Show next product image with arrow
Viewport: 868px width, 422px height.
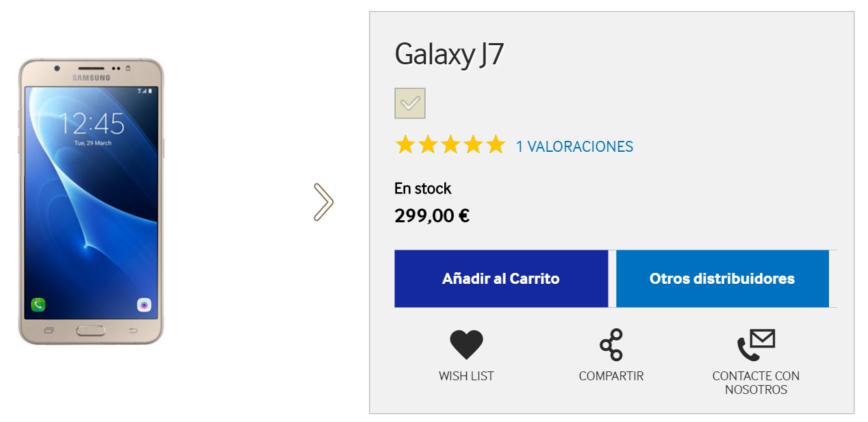(323, 202)
